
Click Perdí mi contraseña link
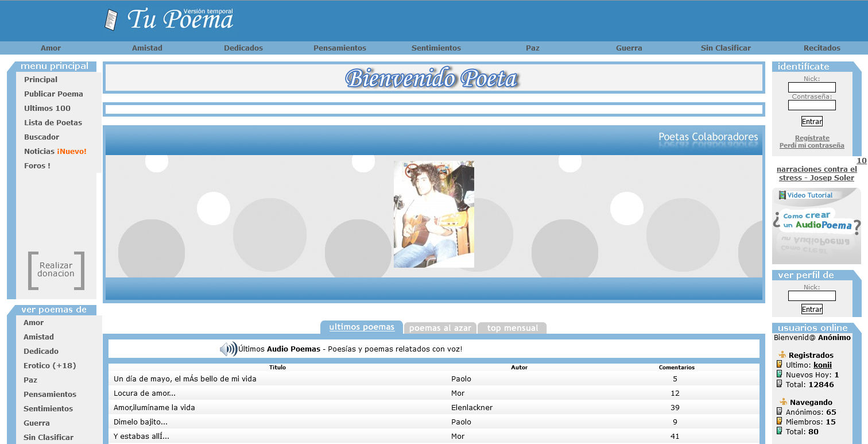tap(812, 146)
